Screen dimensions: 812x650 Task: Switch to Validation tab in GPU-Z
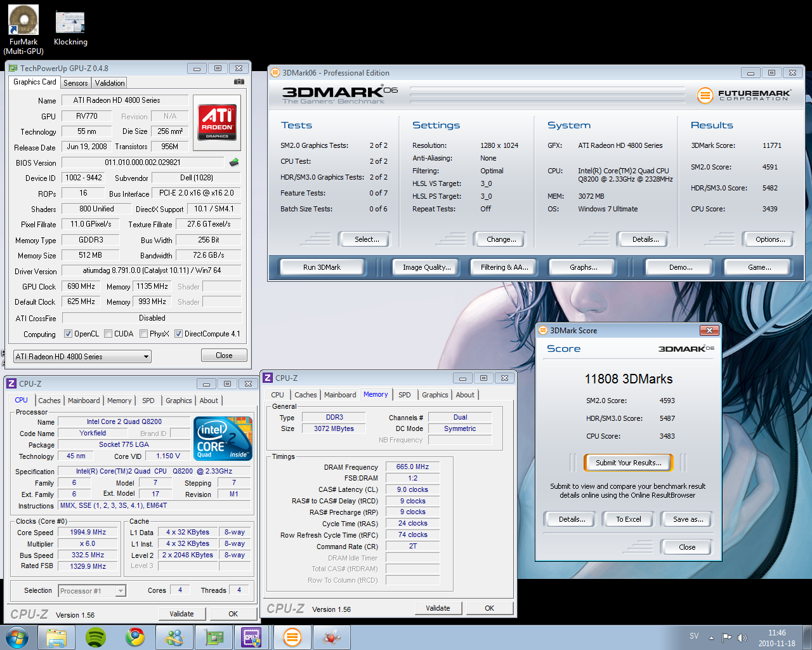110,83
